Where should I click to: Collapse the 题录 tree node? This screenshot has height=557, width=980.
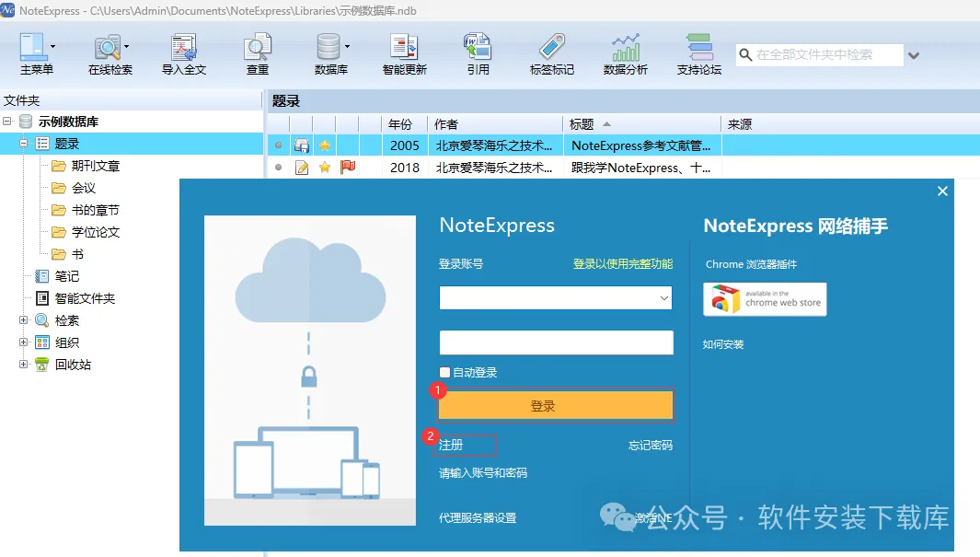[23, 144]
